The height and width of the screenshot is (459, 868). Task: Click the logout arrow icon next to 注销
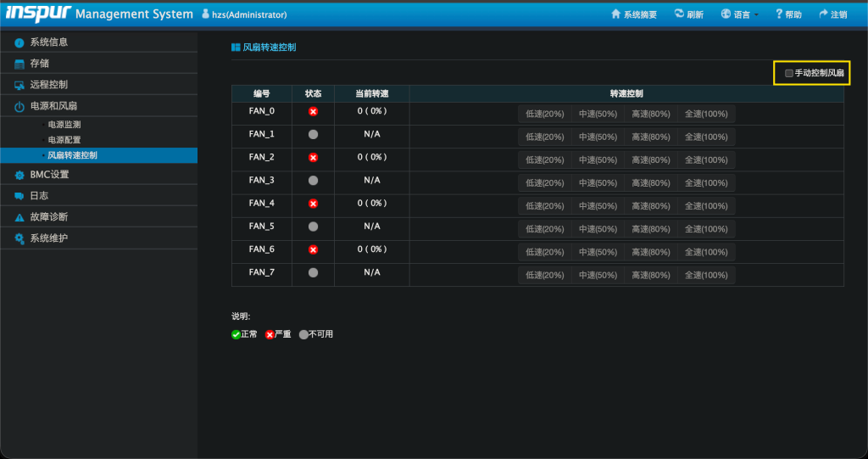823,14
